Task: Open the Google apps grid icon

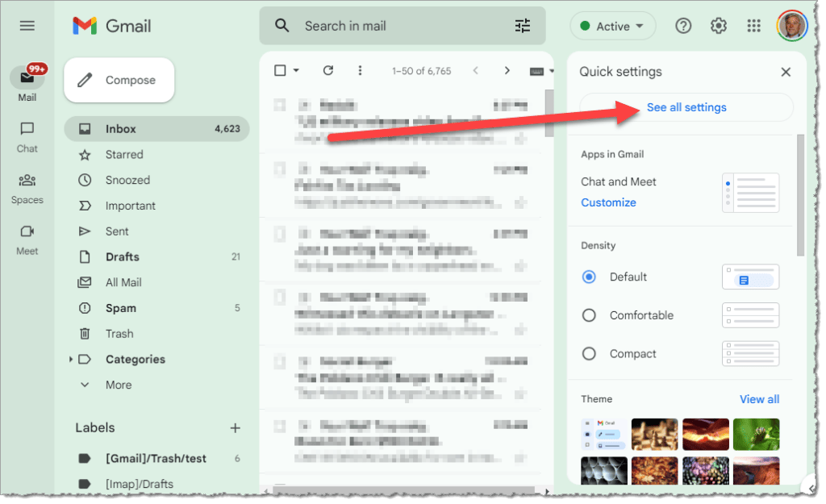Action: [753, 26]
